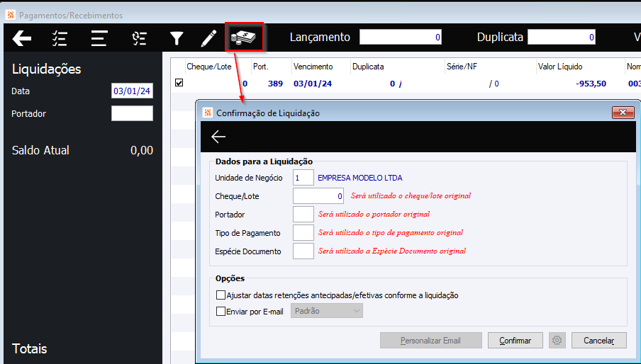Click the Totais heading
The width and height of the screenshot is (641, 364).
pos(30,349)
